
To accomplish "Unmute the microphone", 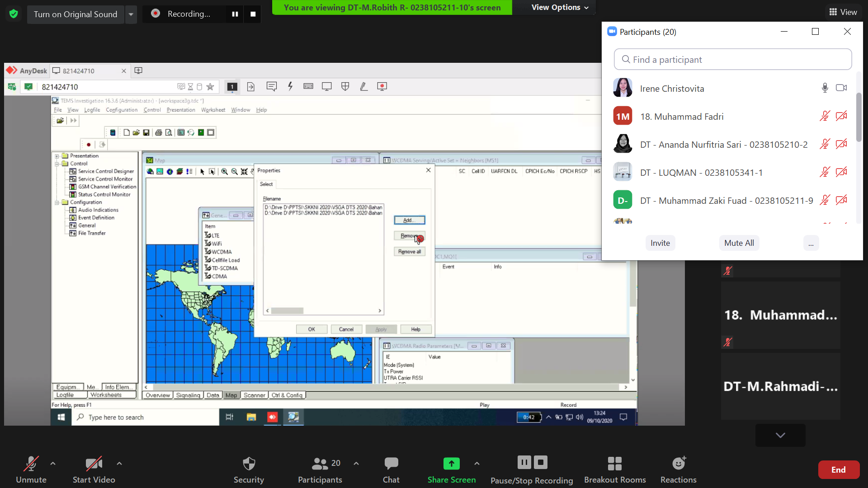I will pos(31,464).
